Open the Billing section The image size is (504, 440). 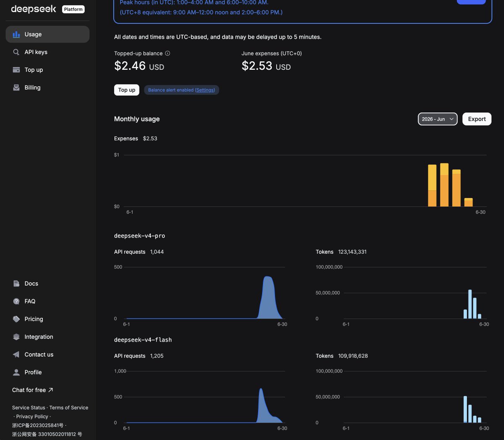click(47, 87)
